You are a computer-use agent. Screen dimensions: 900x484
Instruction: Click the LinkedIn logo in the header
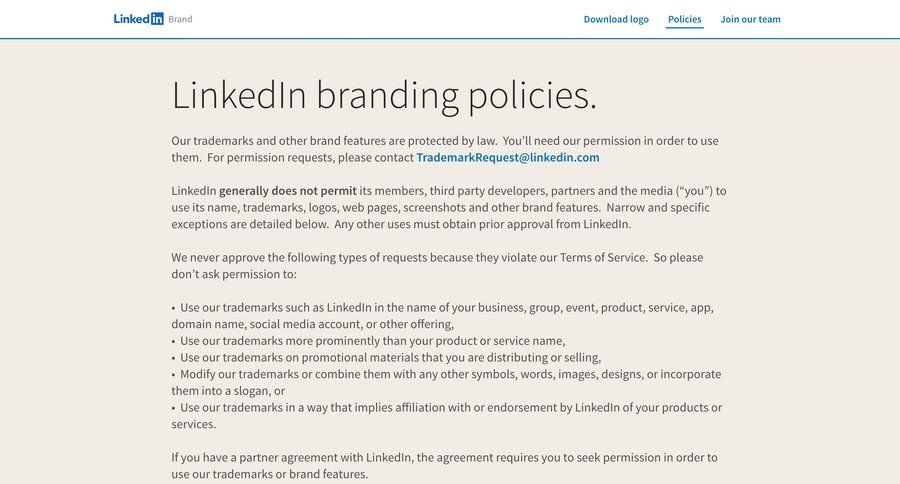coord(138,19)
